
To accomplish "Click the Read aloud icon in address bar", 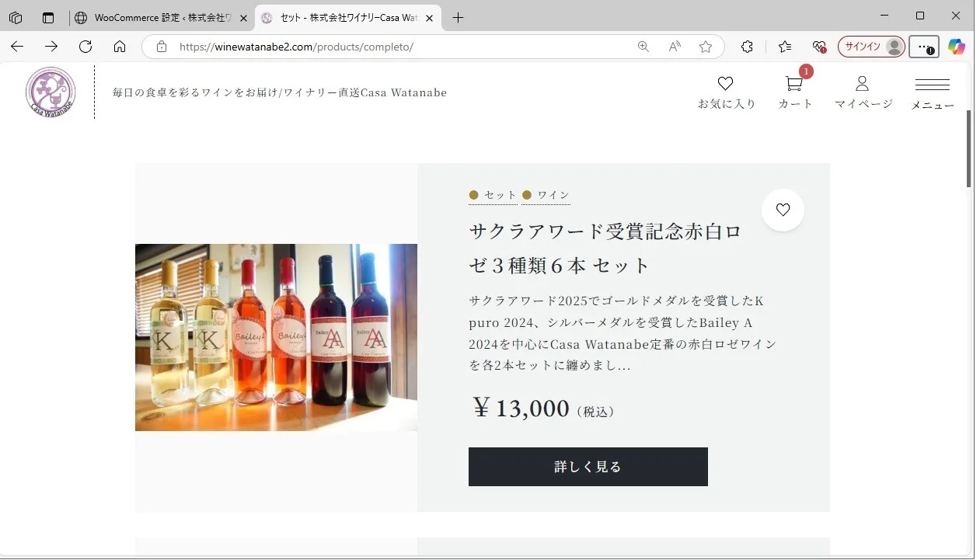I will 675,47.
